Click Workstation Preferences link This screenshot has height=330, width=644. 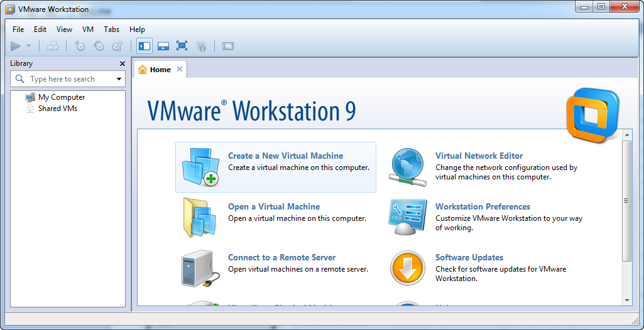tap(483, 206)
